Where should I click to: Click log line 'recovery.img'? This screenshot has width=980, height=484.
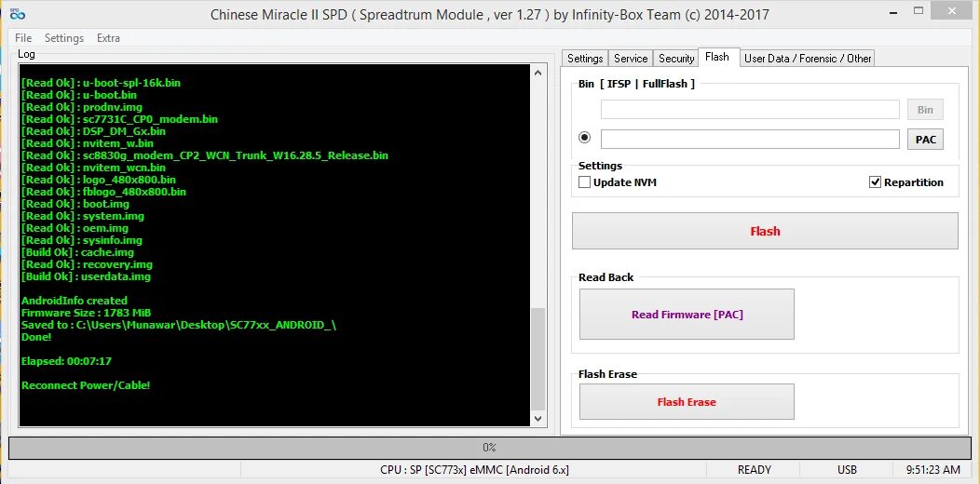tap(87, 264)
